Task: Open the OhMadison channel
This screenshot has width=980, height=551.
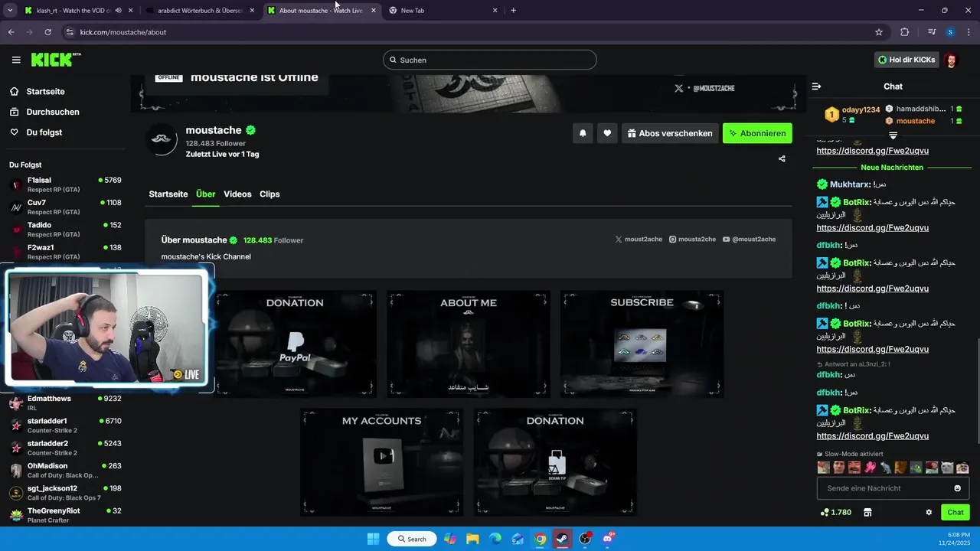Action: click(65, 470)
